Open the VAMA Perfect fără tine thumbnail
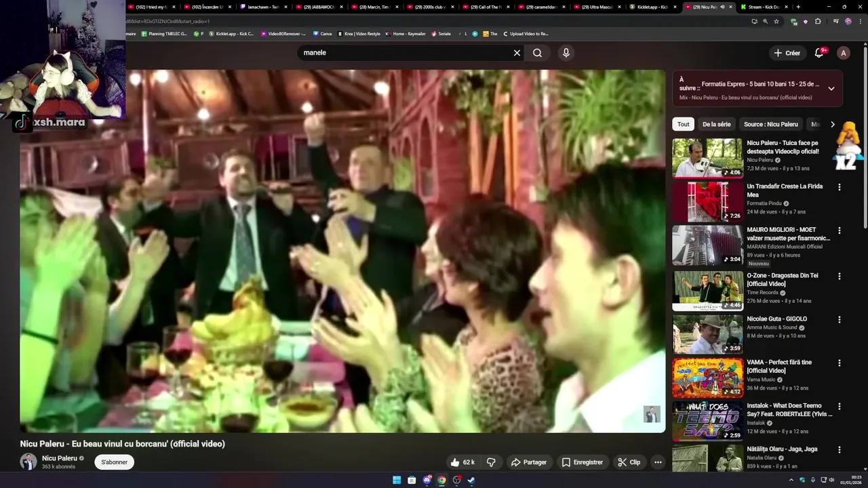Screen dimensions: 868x488 click(707, 378)
